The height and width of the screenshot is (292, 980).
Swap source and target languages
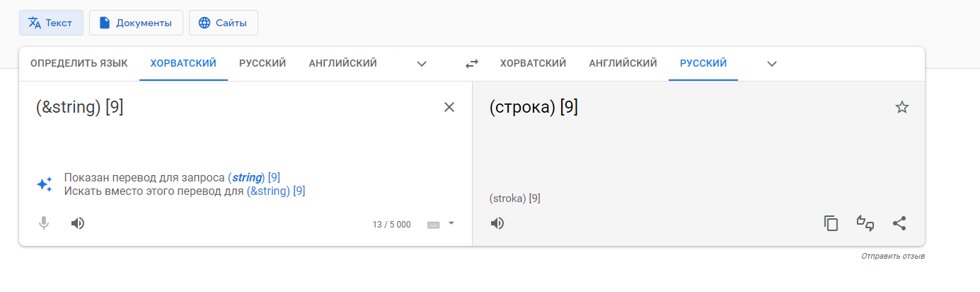(472, 64)
